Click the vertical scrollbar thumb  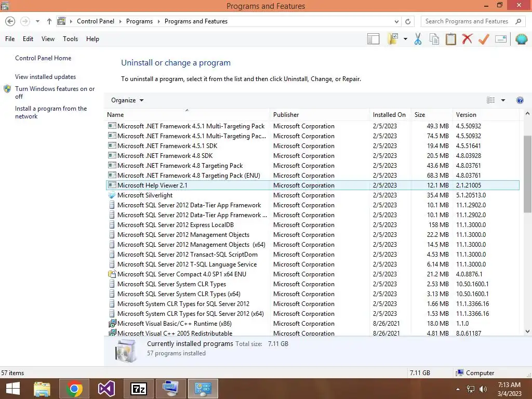pos(527,175)
